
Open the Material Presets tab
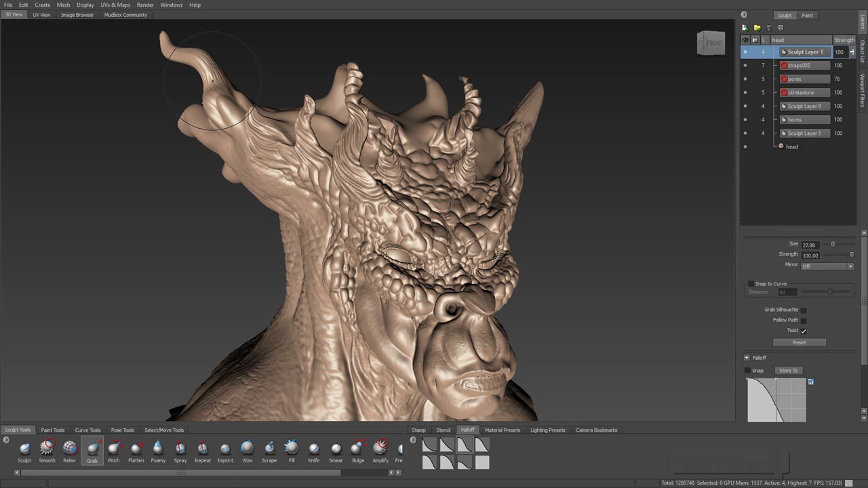(x=502, y=430)
